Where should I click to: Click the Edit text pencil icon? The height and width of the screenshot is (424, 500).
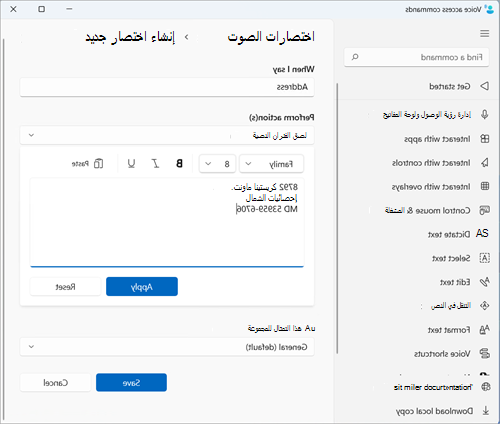(x=484, y=282)
